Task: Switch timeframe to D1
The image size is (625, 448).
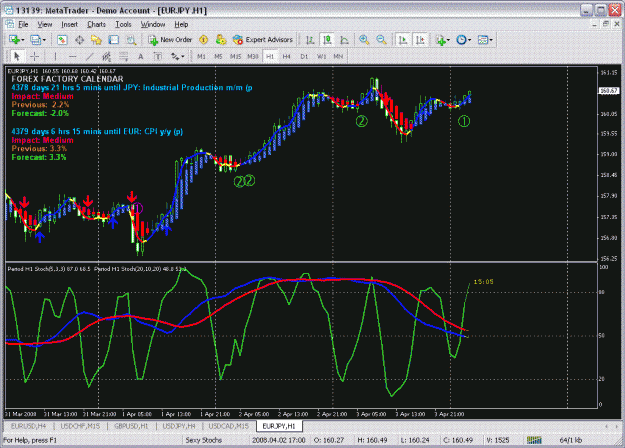Action: click(304, 56)
